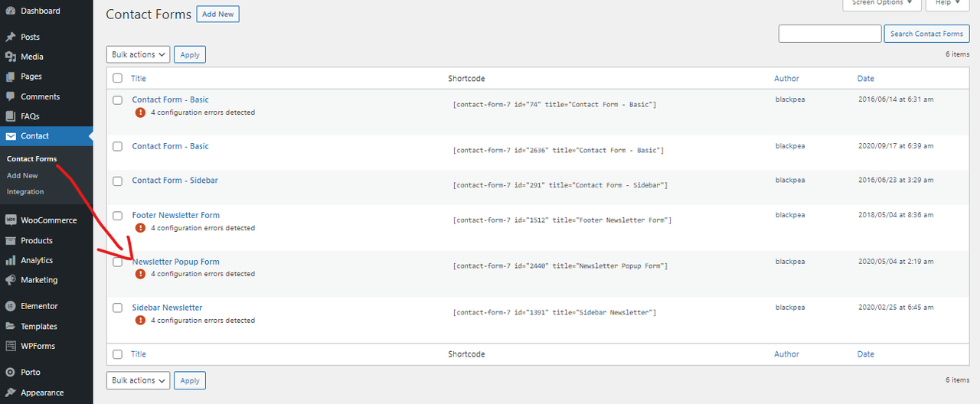Viewport: 980px width, 404px height.
Task: Click error icon under first Contact Form - Basic
Action: [x=140, y=112]
